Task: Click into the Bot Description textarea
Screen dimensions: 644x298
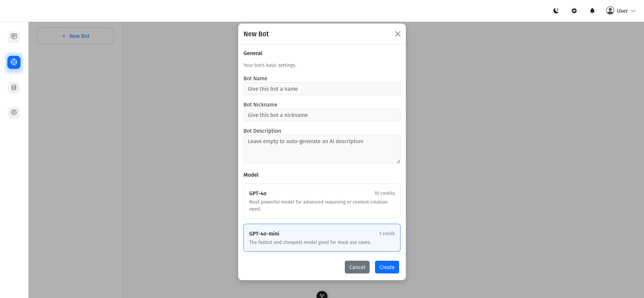Action: [322, 149]
